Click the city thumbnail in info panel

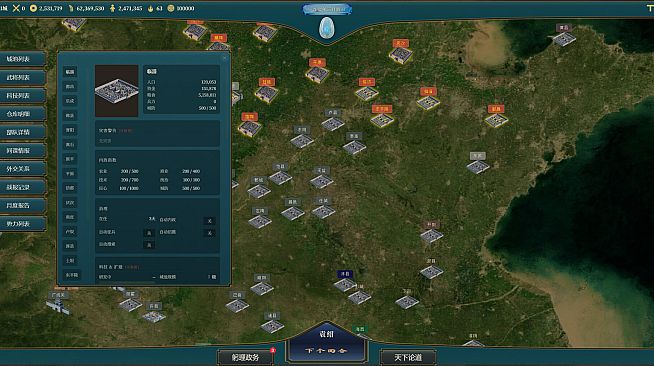116,90
